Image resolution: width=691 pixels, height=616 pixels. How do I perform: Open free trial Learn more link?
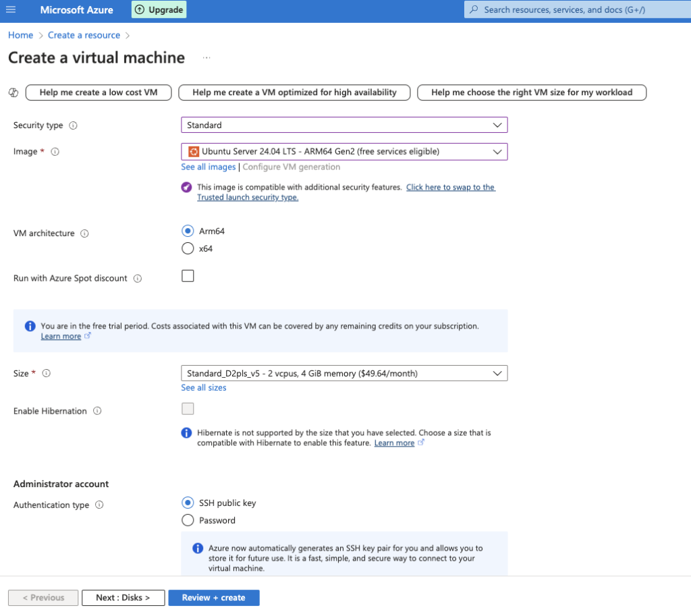pos(61,336)
